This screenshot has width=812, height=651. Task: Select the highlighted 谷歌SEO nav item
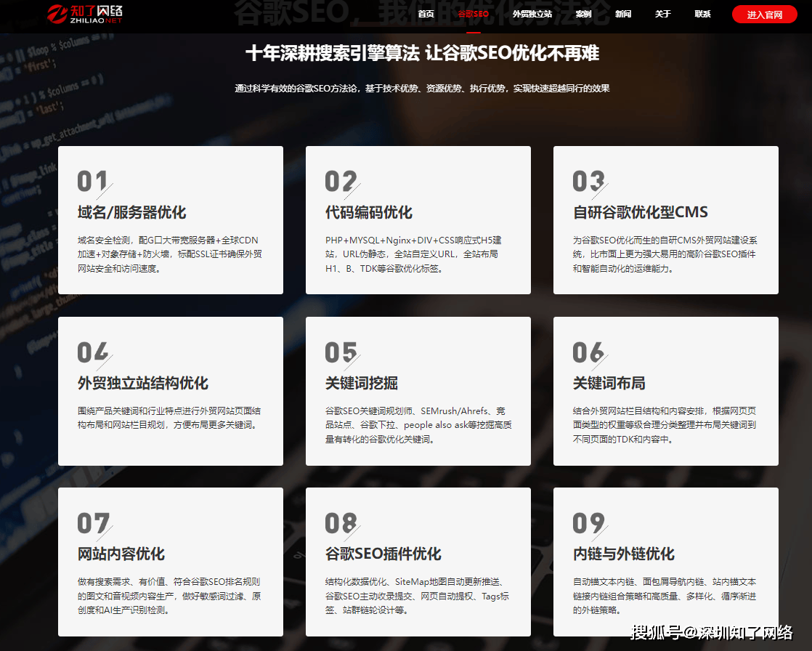click(474, 14)
